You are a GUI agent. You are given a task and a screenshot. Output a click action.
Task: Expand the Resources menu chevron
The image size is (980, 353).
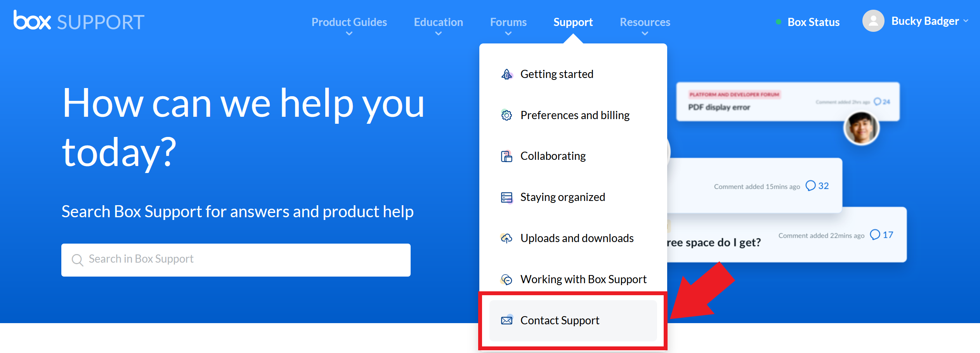[x=645, y=34]
